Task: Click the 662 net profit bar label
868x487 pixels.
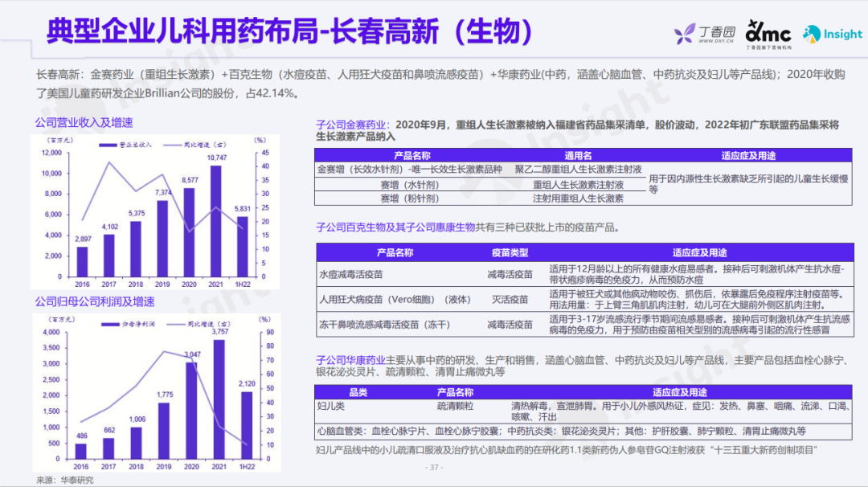Action: [109, 429]
